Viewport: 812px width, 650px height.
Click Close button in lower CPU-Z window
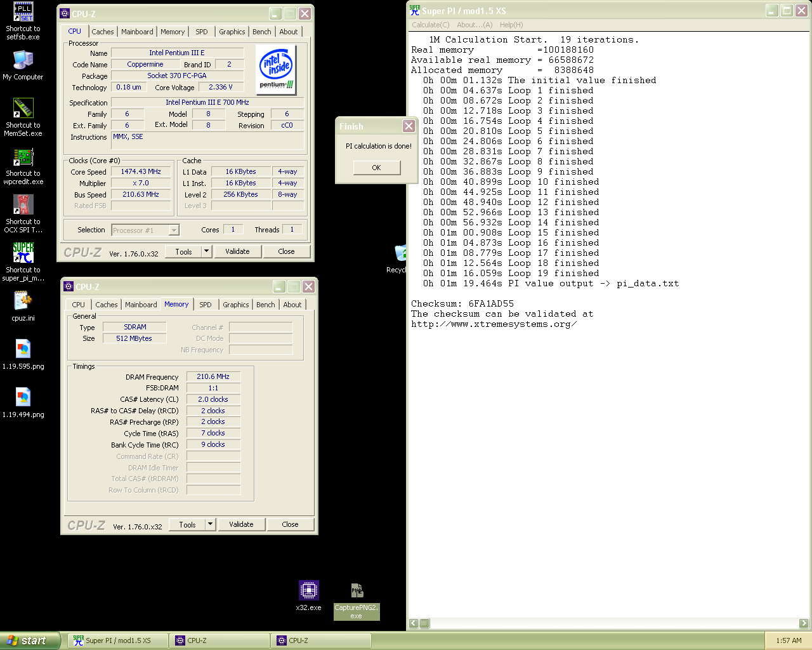pyautogui.click(x=290, y=524)
